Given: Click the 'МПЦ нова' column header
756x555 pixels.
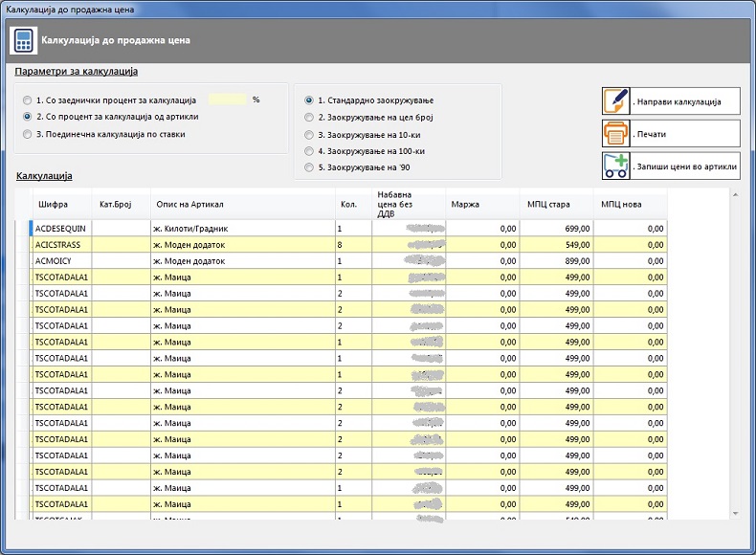Looking at the screenshot, I should [x=631, y=204].
